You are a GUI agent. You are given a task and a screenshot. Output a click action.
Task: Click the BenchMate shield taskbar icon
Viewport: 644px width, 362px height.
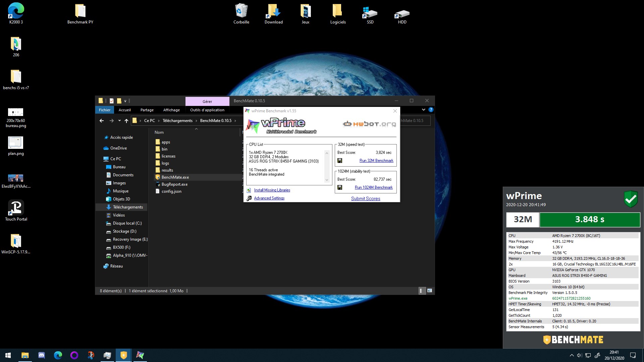tap(123, 355)
